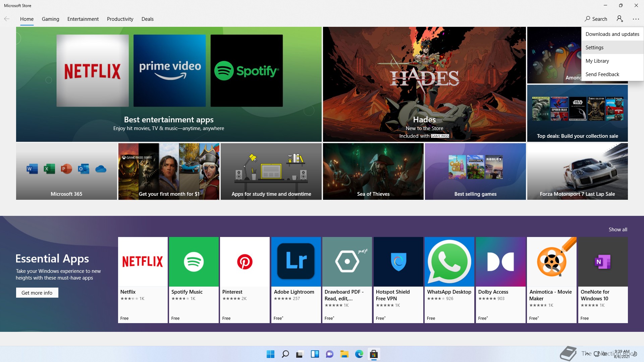Click the Windows Start button
644x362 pixels.
(x=270, y=354)
